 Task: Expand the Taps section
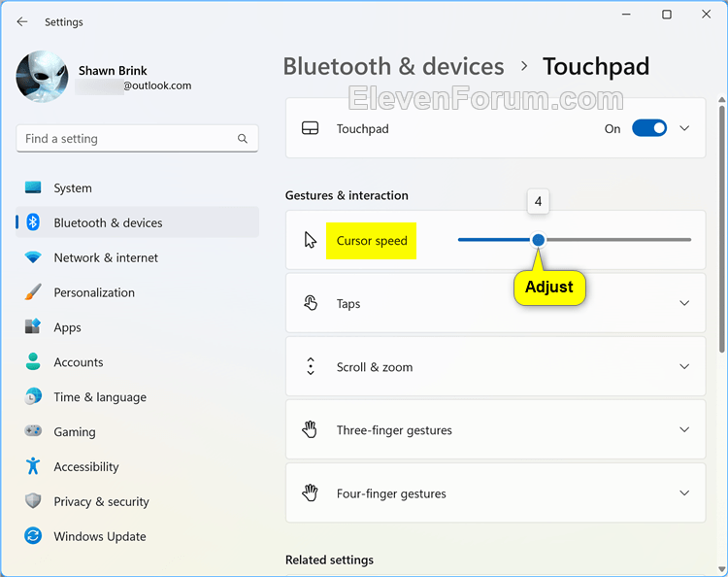684,303
